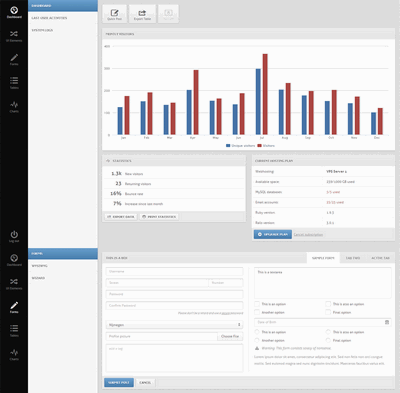The height and width of the screenshot is (393, 400).
Task: Open Charts pulse icon in upper sidebar
Action: (14, 105)
